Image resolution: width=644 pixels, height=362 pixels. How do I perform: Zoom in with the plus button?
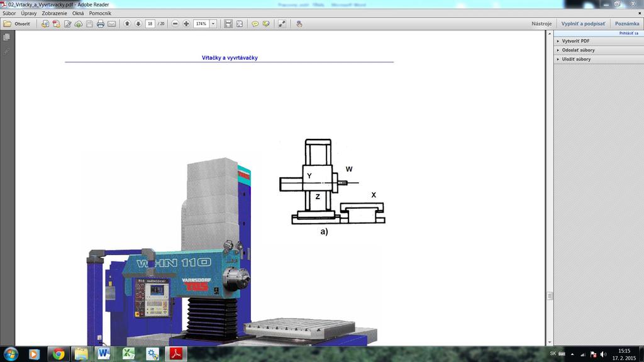click(186, 24)
